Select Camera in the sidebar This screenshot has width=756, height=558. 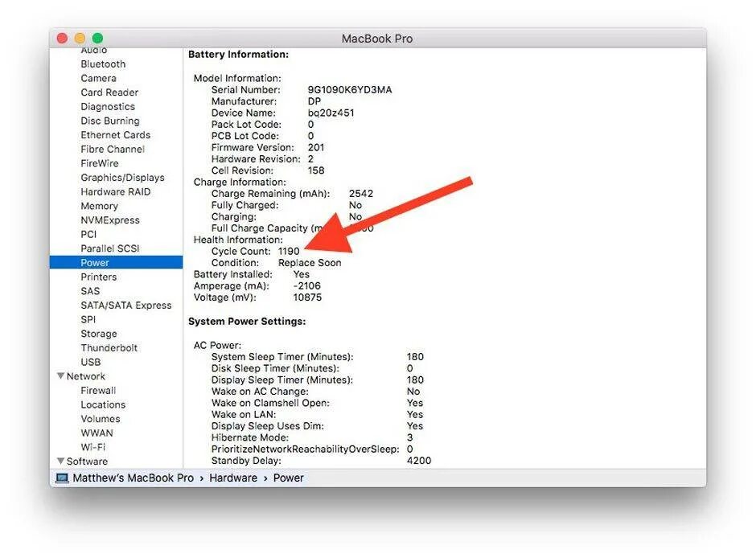pos(98,78)
